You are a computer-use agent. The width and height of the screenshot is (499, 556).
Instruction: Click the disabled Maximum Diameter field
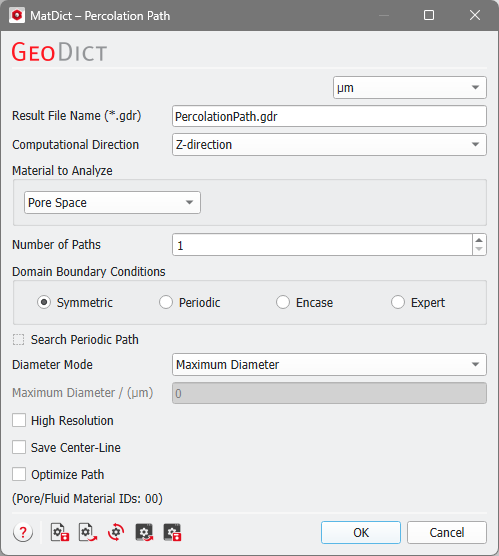[x=329, y=393]
